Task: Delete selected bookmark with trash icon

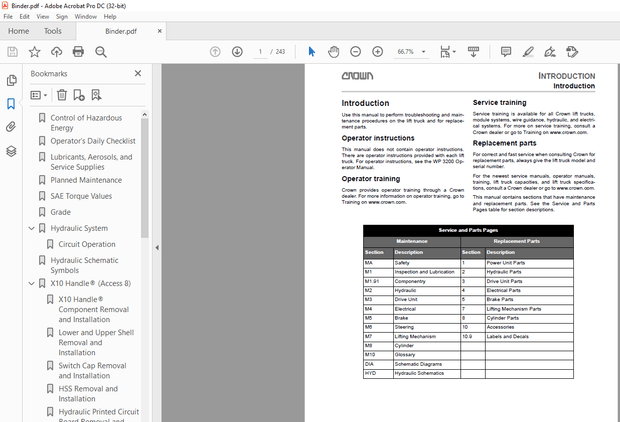Action: point(62,95)
